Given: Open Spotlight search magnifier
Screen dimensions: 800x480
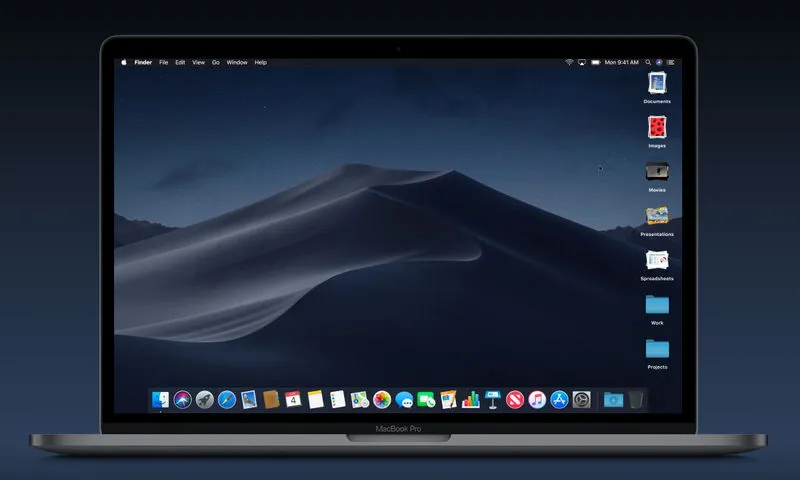Looking at the screenshot, I should click(648, 62).
